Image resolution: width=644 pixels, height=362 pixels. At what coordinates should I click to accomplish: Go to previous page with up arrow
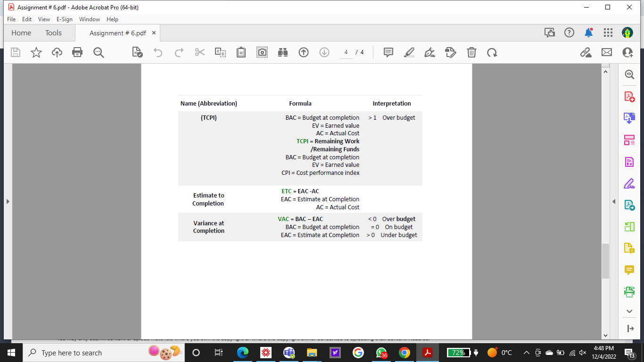[304, 52]
